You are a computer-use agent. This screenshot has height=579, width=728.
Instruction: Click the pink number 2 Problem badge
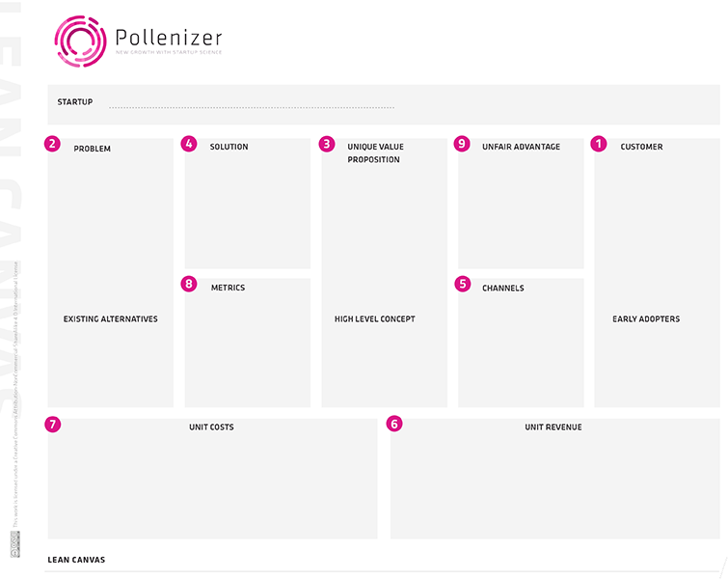coord(52,144)
